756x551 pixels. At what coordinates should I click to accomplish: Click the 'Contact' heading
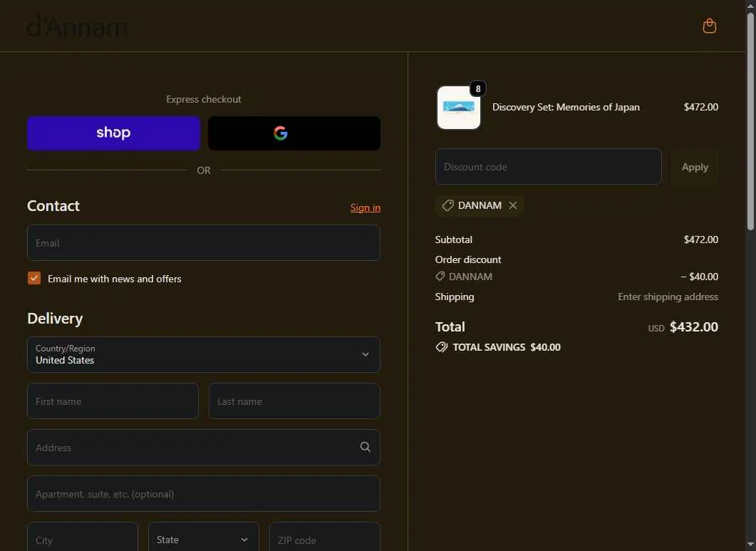point(53,206)
